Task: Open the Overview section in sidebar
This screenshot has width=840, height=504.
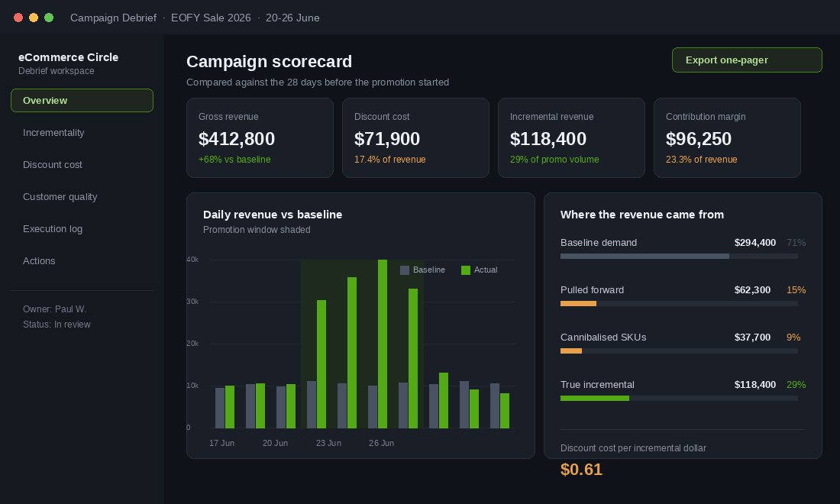Action: click(82, 101)
